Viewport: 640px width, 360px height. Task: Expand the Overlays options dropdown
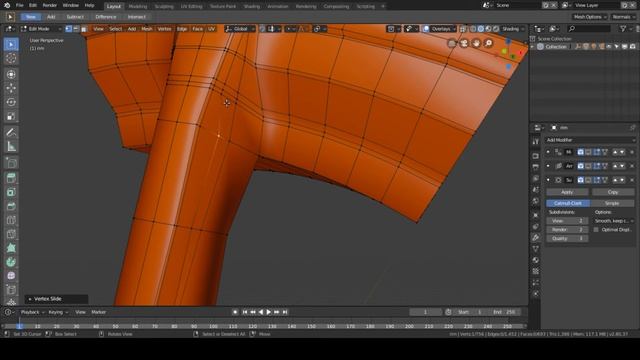(443, 29)
